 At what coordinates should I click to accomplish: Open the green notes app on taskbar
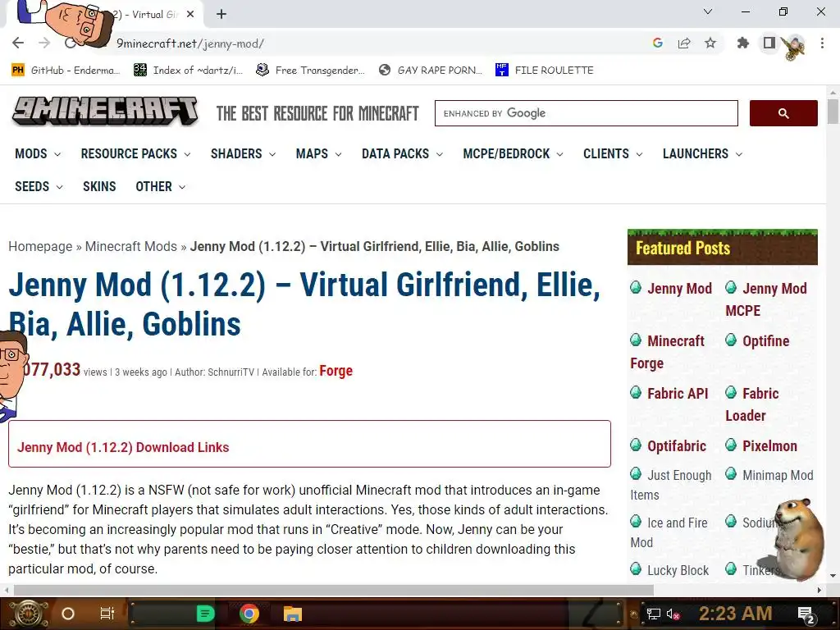coord(205,614)
